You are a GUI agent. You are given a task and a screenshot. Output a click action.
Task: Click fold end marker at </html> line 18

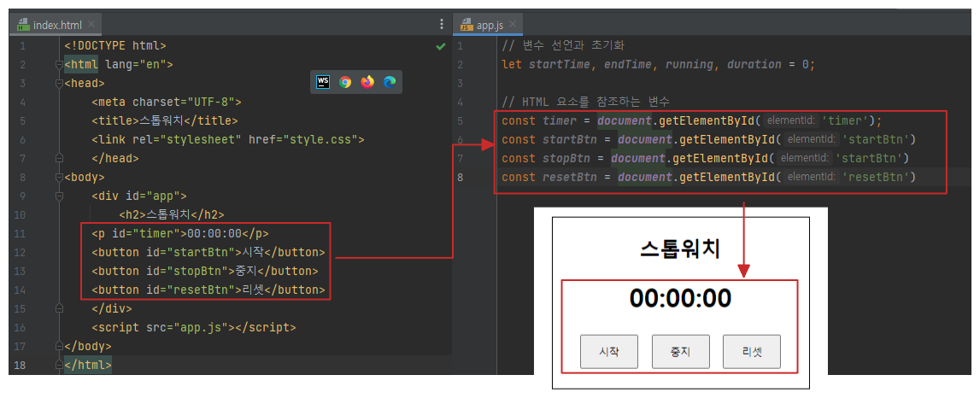tap(59, 365)
